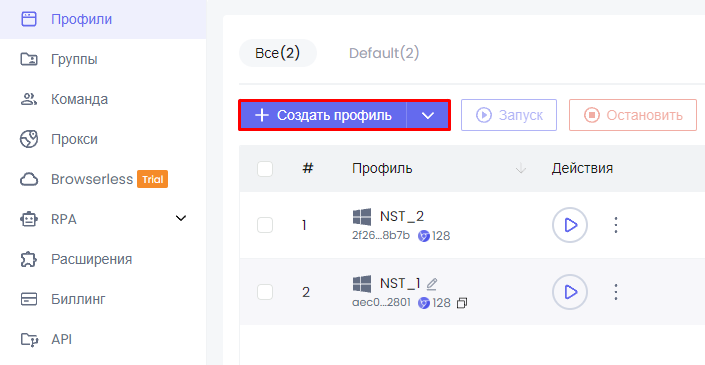Click the Создать профиль button

tap(323, 116)
